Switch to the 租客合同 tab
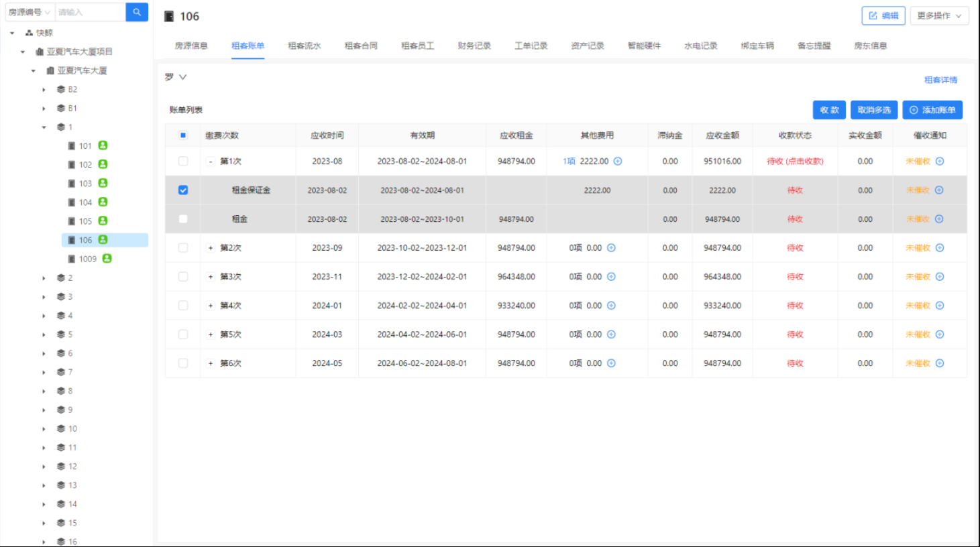Screen dimensions: 980x547 point(361,46)
